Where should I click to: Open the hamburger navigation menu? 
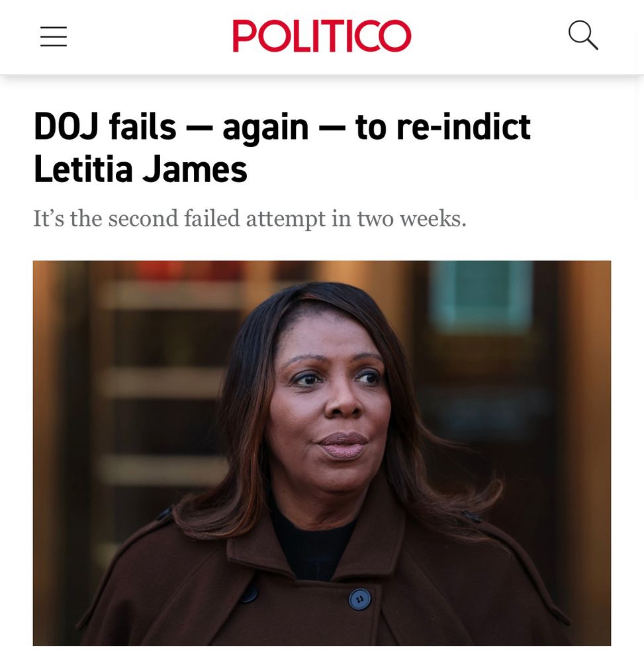click(x=54, y=36)
